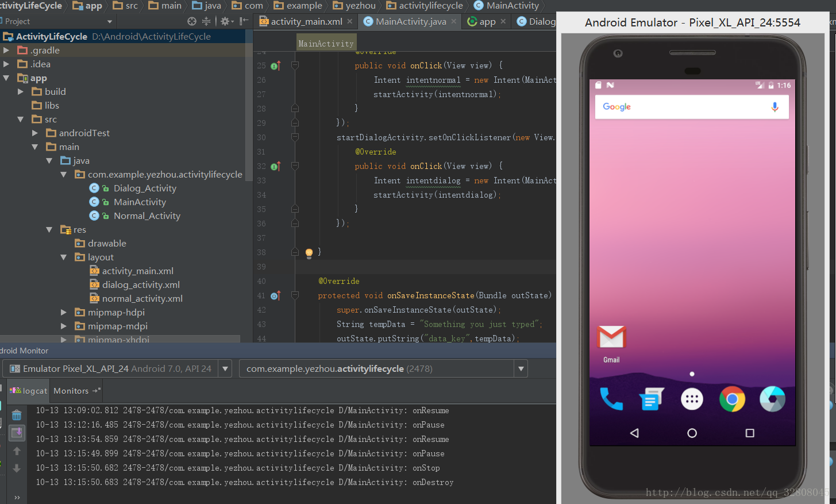
Task: Click the Google search bar in emulator
Action: [x=692, y=107]
